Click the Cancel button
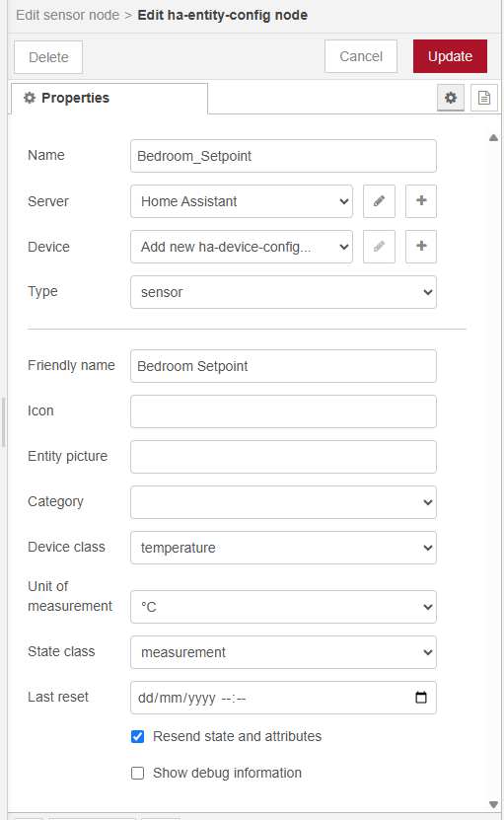 tap(361, 56)
